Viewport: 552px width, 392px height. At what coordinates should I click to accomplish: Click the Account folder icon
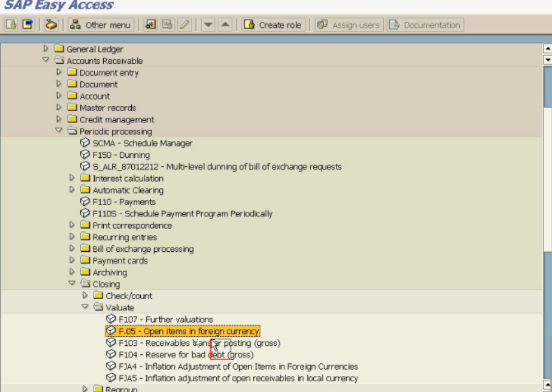coord(72,95)
